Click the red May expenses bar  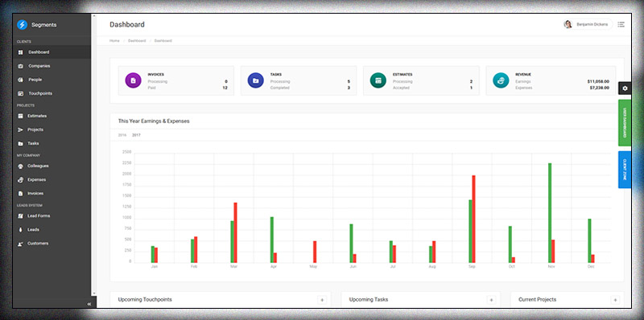coord(315,252)
